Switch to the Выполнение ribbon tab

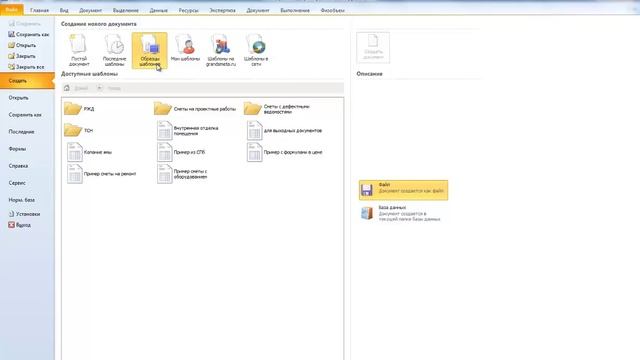[x=295, y=10]
